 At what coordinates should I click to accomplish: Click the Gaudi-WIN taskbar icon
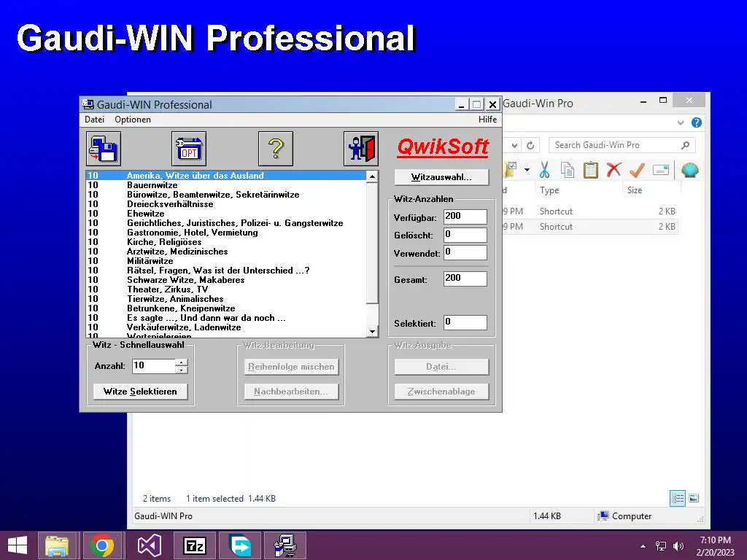pyautogui.click(x=285, y=545)
